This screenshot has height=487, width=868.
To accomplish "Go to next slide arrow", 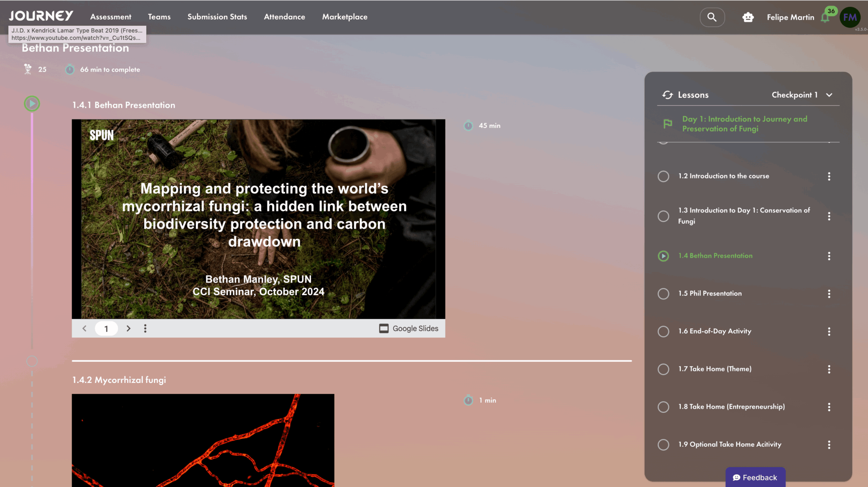I will [128, 328].
